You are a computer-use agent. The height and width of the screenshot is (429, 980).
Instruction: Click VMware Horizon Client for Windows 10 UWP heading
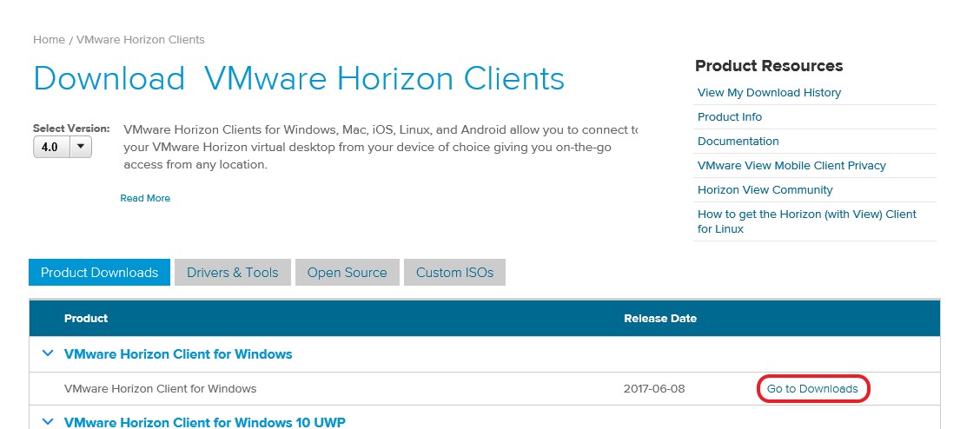pos(204,422)
